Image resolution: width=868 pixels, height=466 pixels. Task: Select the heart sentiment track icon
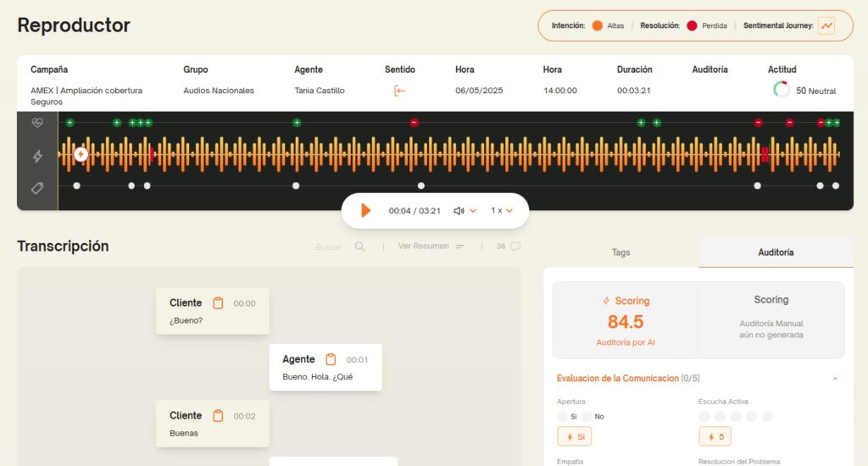37,123
